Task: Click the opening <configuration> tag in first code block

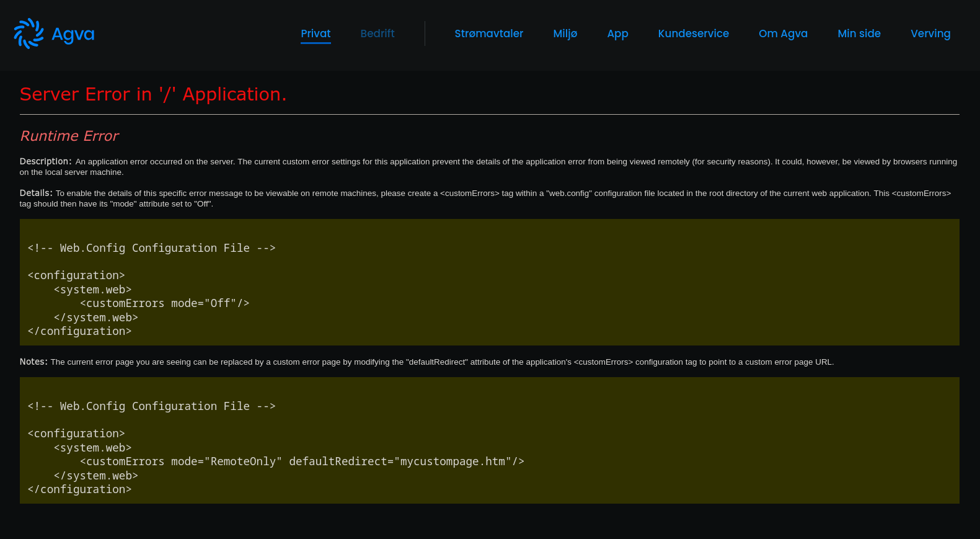Action: [x=76, y=275]
